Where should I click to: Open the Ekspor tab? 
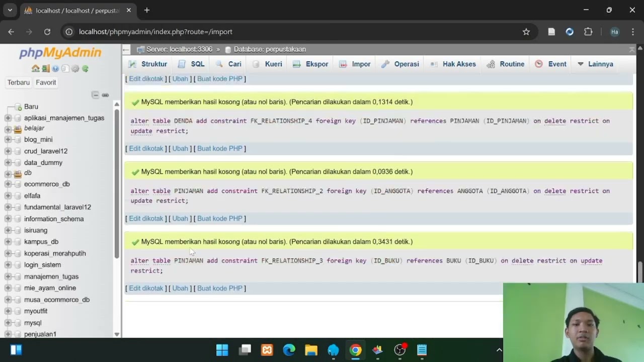coord(310,64)
